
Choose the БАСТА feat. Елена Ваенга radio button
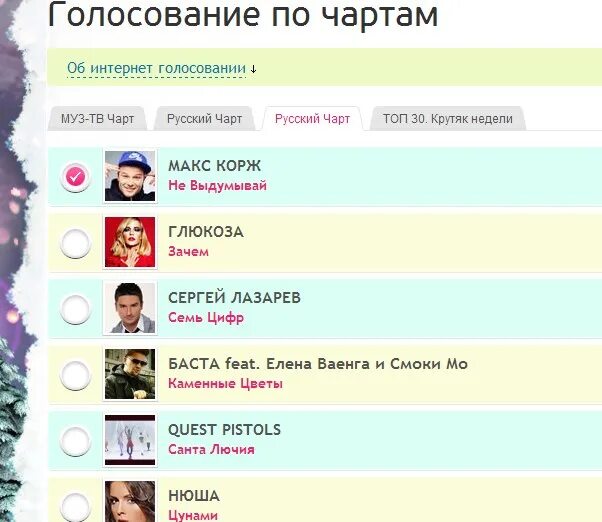tap(75, 375)
